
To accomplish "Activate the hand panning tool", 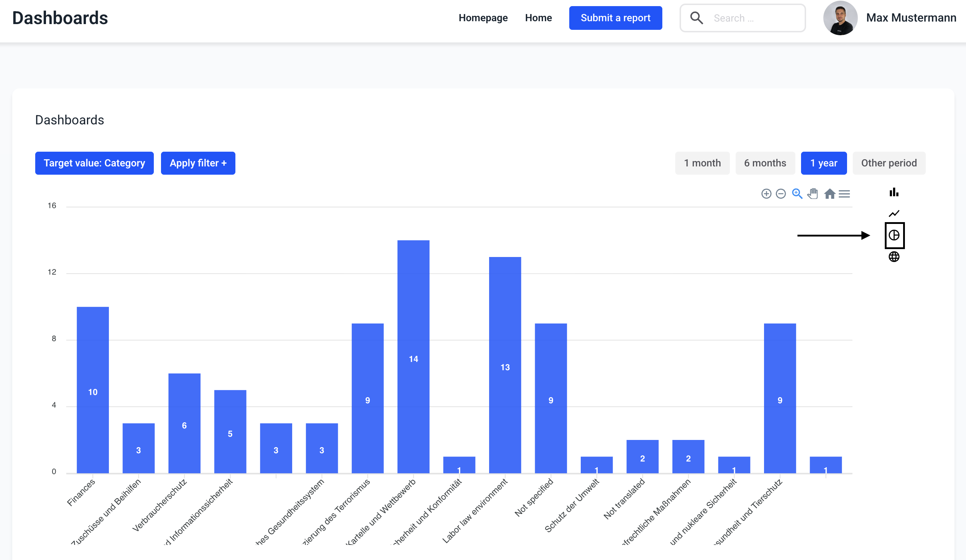I will [x=813, y=194].
